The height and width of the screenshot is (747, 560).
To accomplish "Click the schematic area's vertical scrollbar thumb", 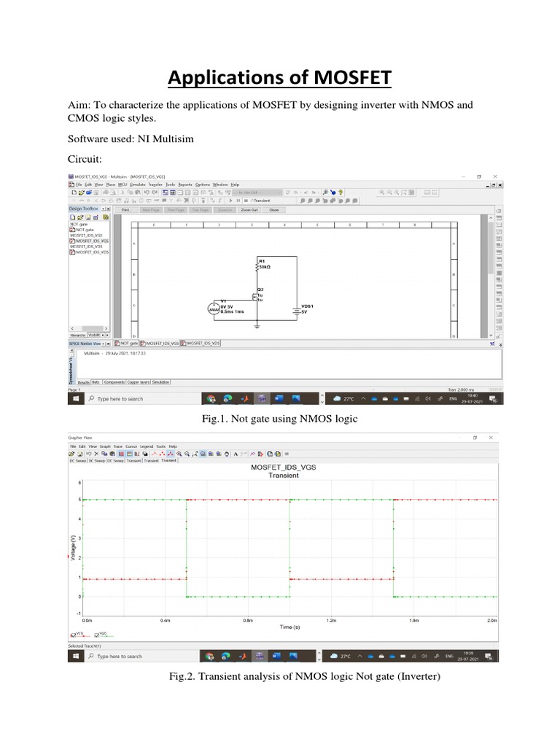I will click(491, 248).
